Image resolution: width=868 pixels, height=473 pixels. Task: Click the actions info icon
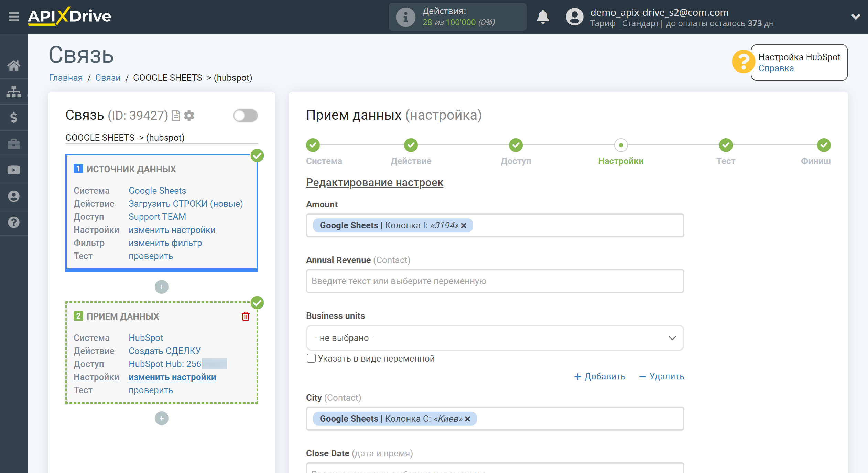(405, 17)
